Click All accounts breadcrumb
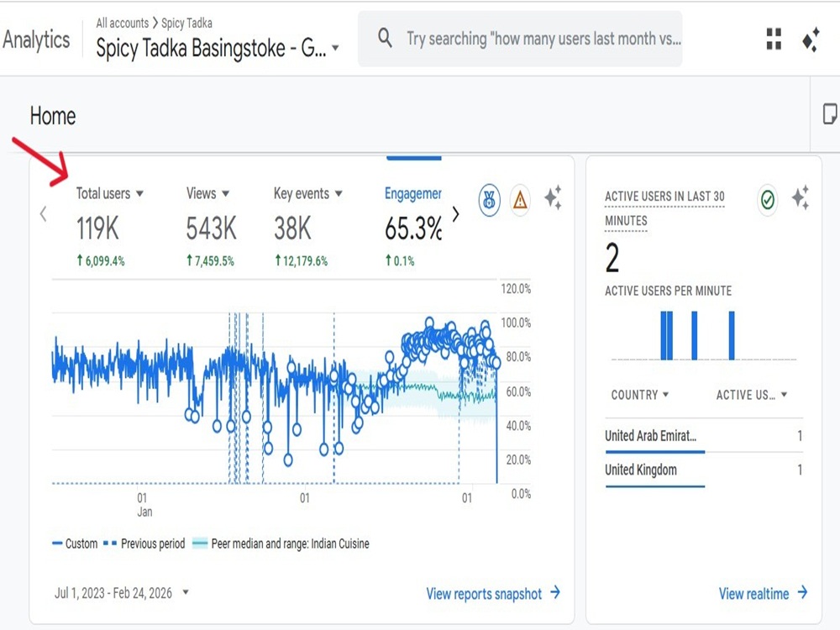The width and height of the screenshot is (840, 630). pos(122,23)
